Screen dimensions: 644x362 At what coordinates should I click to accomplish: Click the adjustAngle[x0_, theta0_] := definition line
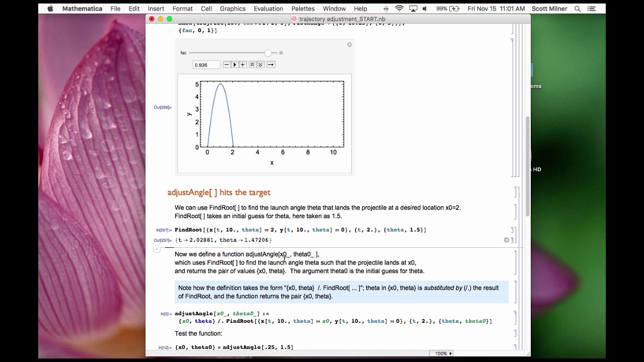[x=222, y=314]
